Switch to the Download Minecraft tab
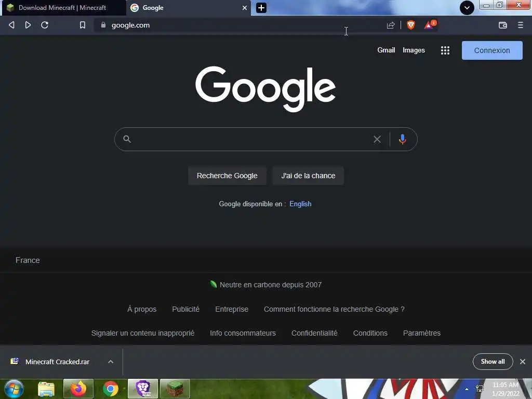This screenshot has width=532, height=399. 63,8
